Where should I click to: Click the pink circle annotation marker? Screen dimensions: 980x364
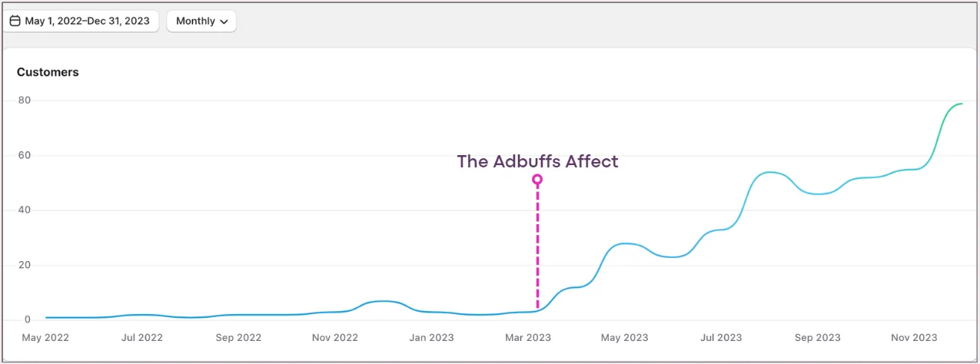click(x=537, y=180)
